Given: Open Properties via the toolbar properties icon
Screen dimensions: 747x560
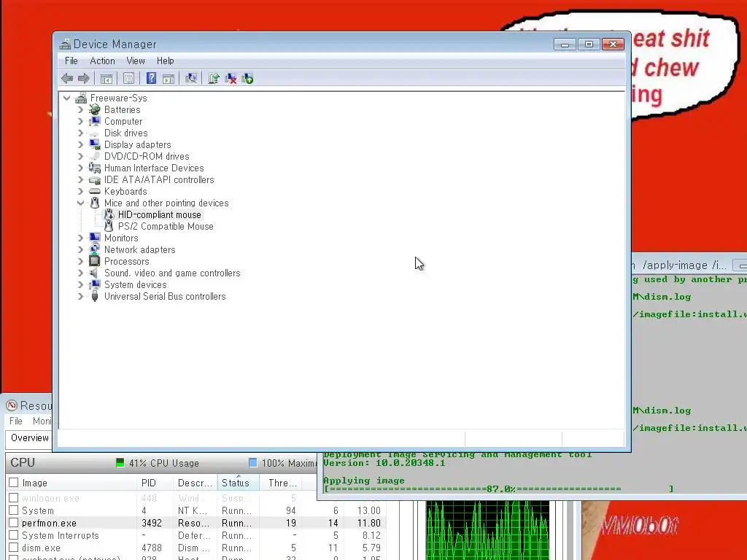Looking at the screenshot, I should coord(128,79).
